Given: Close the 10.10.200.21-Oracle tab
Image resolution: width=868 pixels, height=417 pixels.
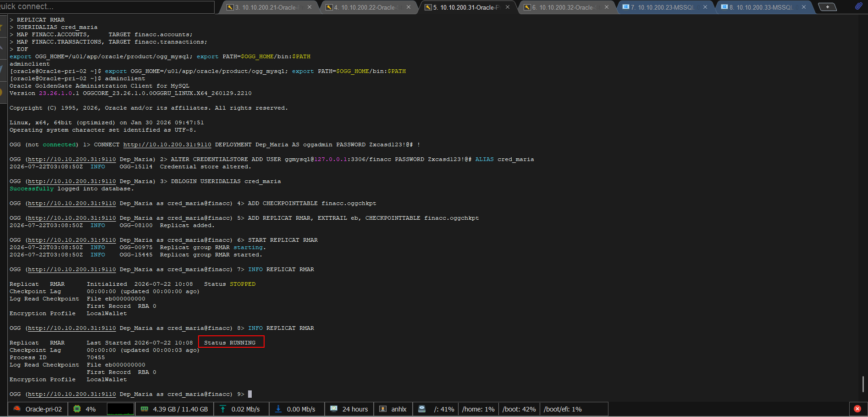Looking at the screenshot, I should click(x=310, y=7).
